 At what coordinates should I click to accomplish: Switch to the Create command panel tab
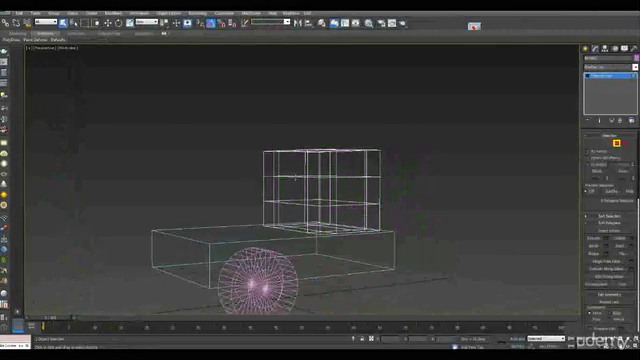click(585, 49)
